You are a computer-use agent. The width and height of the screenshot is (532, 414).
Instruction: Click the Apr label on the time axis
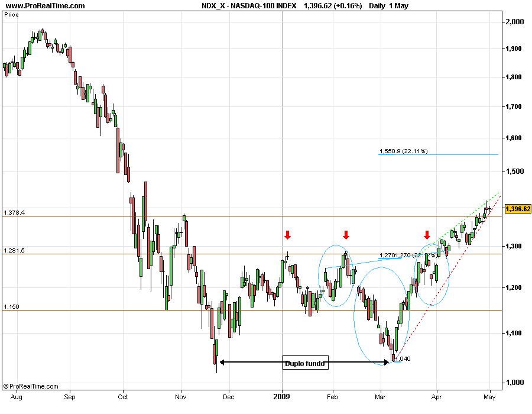pyautogui.click(x=436, y=397)
